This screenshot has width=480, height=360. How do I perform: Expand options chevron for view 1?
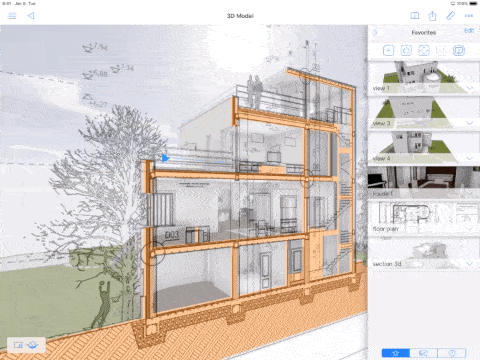pos(470,88)
